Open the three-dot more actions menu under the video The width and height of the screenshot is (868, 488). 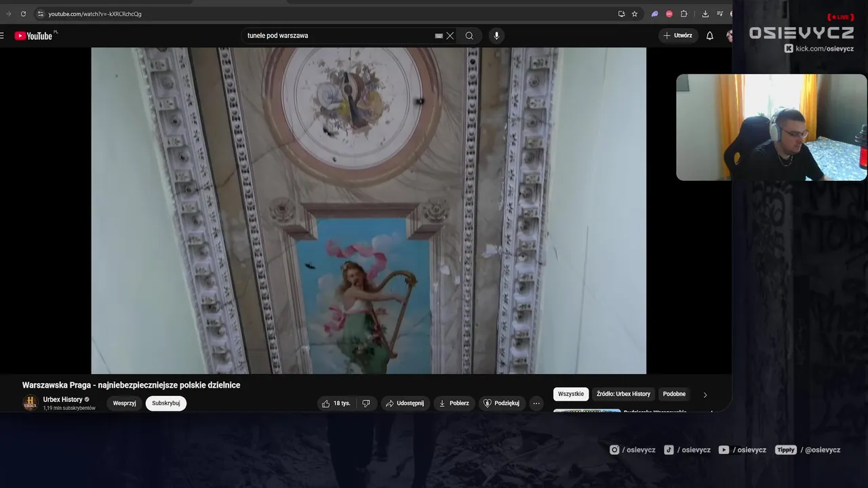coord(536,403)
